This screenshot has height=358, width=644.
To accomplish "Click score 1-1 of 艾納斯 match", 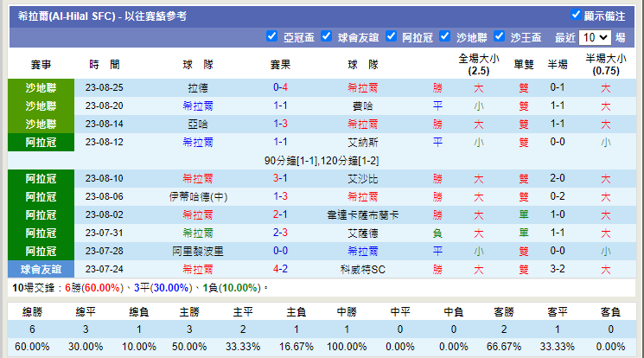I will [281, 142].
